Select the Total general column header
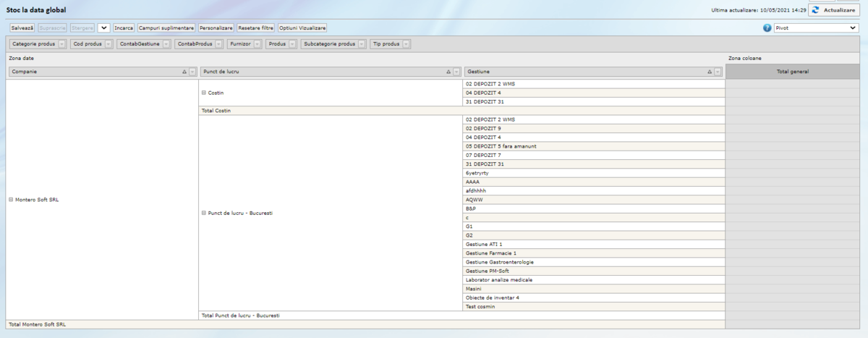This screenshot has width=868, height=338. click(792, 72)
